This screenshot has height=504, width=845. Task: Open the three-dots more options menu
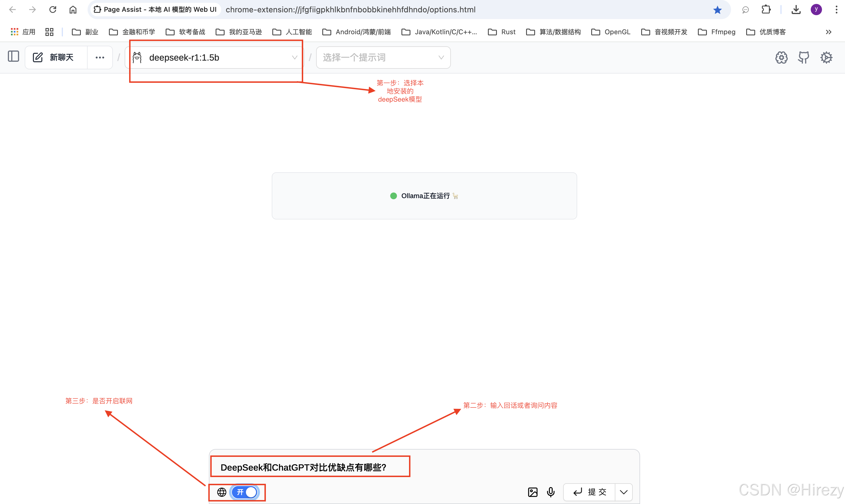tap(100, 58)
